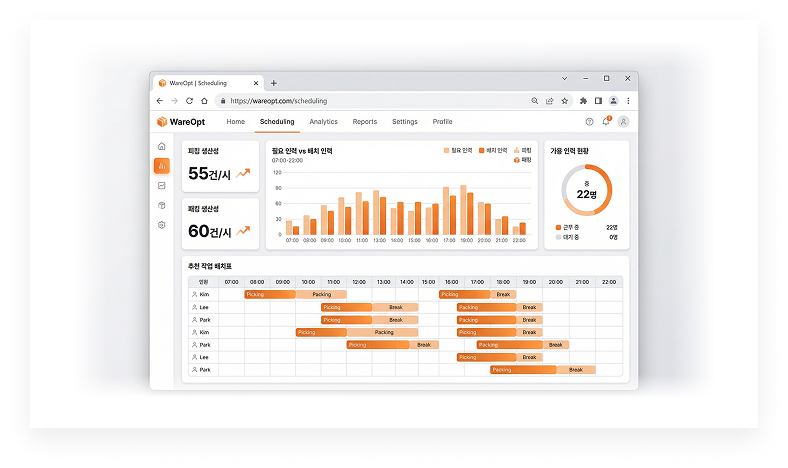The image size is (788, 468).
Task: Click the wareopt.com address bar
Action: [370, 101]
